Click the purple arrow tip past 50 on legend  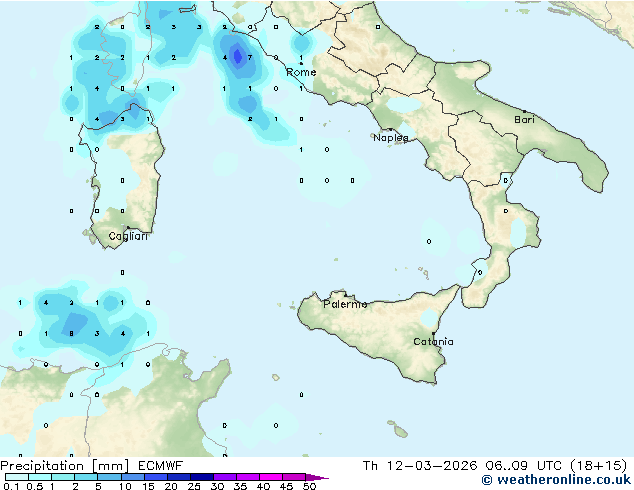pyautogui.click(x=317, y=477)
